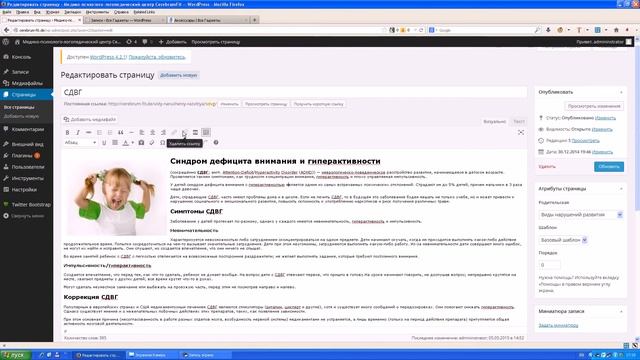Clear formatting with the eraser icon

pos(152,142)
